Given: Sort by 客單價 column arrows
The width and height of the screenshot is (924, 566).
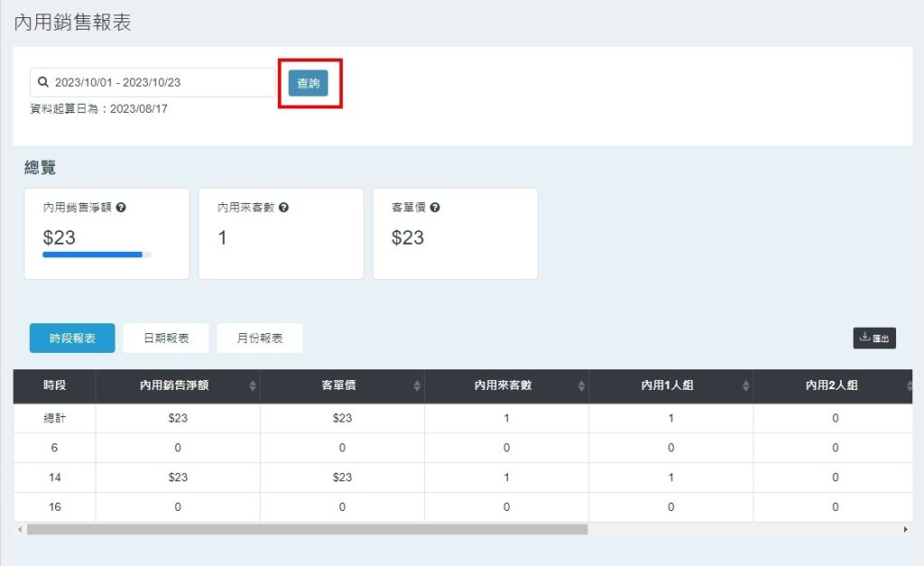Looking at the screenshot, I should [417, 385].
